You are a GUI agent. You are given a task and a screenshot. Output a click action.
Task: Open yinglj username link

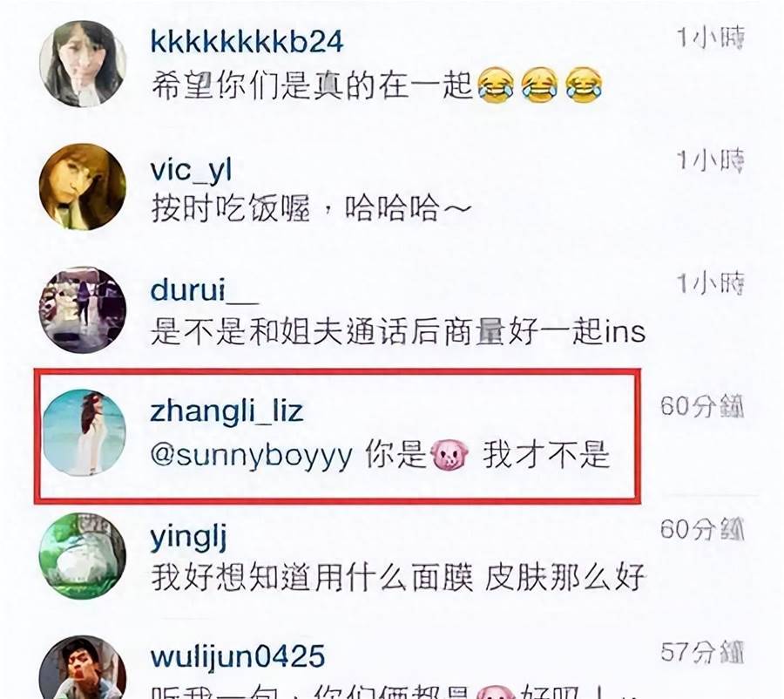point(188,538)
